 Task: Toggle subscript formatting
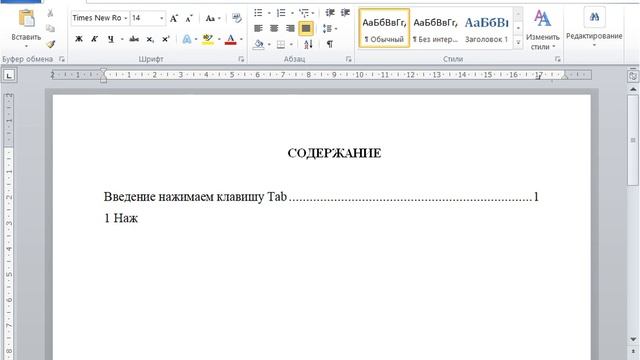(x=150, y=40)
